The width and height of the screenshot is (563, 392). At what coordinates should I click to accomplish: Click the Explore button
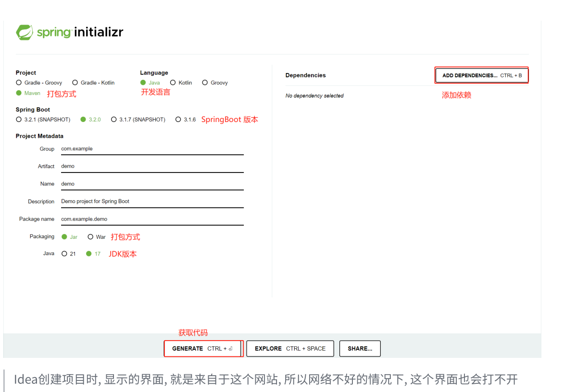(x=290, y=349)
